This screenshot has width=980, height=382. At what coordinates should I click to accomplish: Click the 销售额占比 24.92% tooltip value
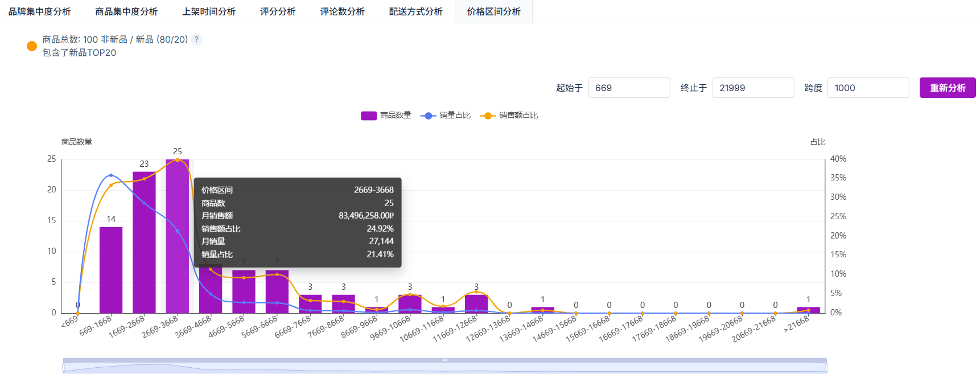click(380, 229)
